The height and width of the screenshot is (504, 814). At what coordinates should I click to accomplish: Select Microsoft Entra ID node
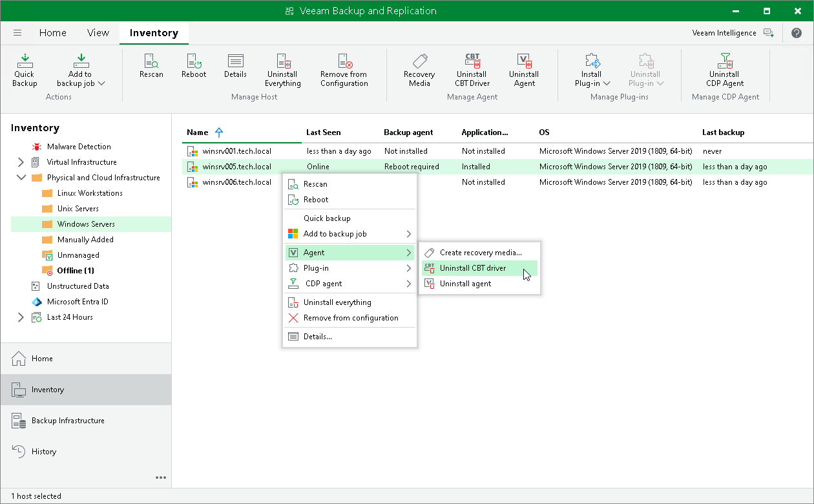pos(78,302)
